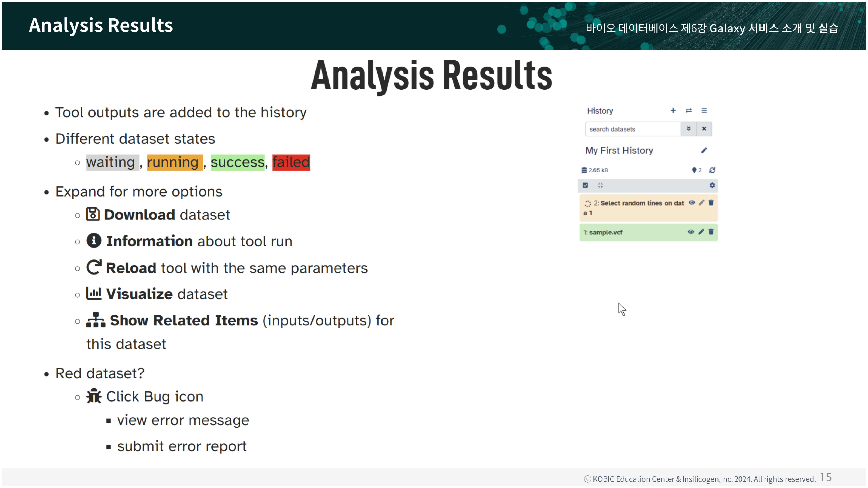The image size is (868, 488).
Task: Edit sample.vcf attributes pencil
Action: pos(701,232)
